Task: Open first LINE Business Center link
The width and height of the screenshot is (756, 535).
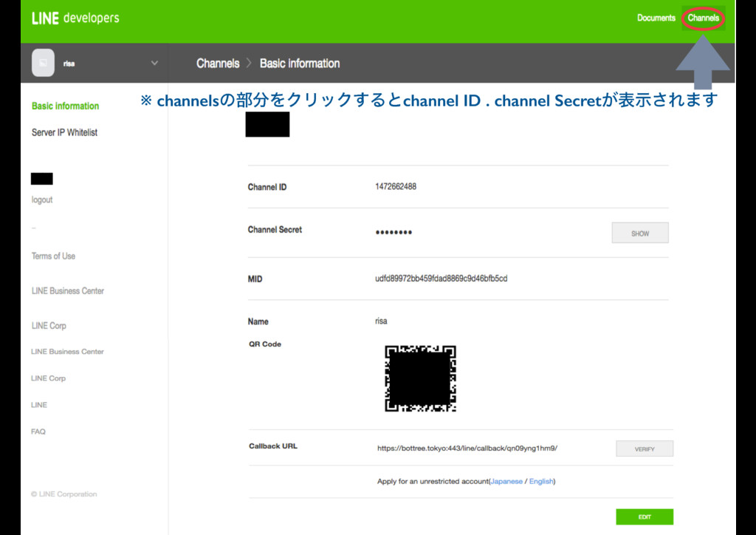Action: tap(67, 291)
